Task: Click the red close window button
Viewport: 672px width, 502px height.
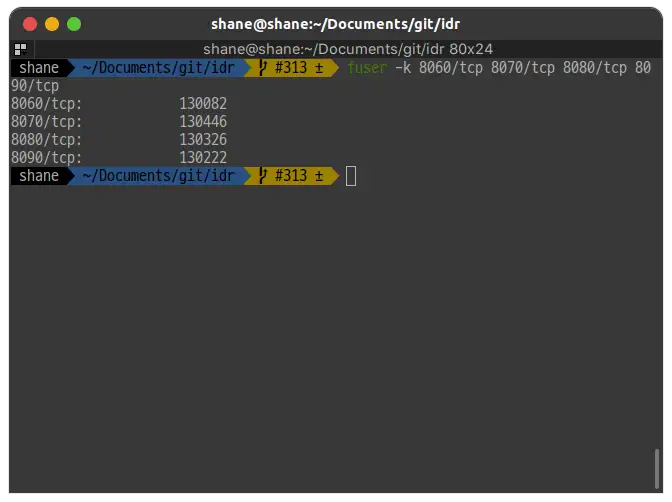Action: [x=30, y=24]
